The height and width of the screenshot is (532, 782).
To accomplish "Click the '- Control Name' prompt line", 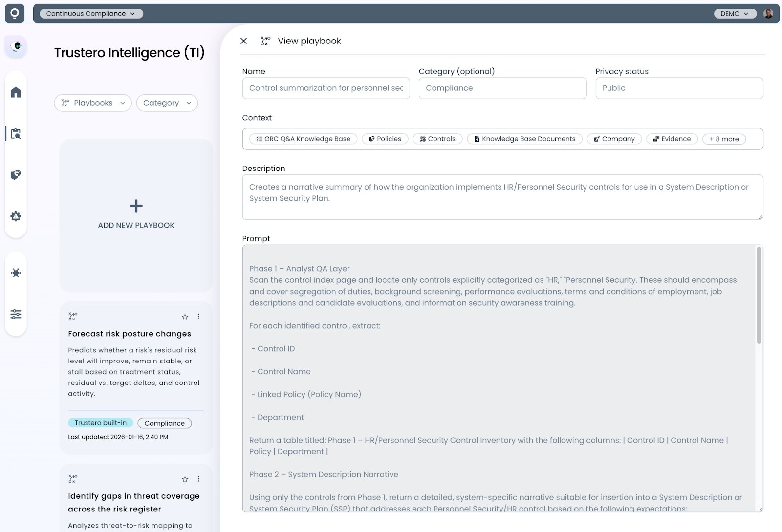I will [281, 372].
